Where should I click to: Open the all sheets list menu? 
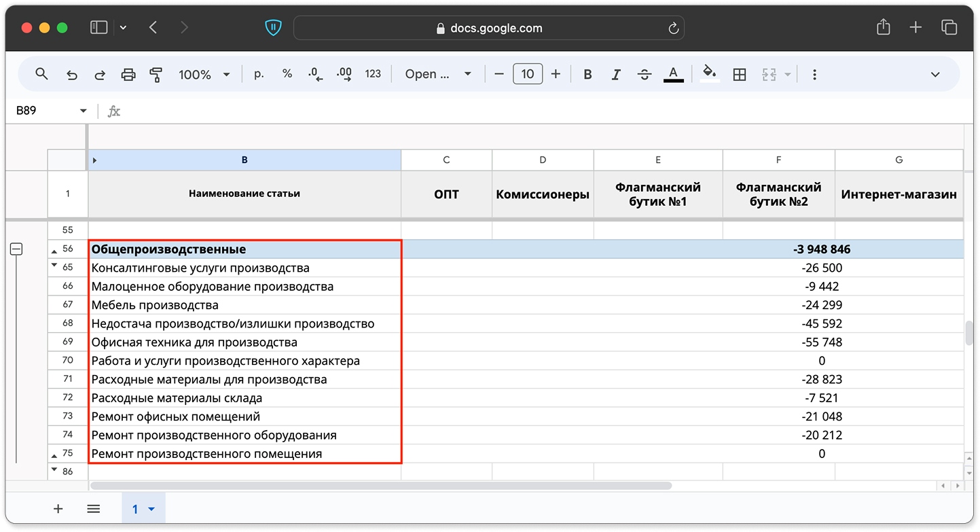[x=94, y=509]
